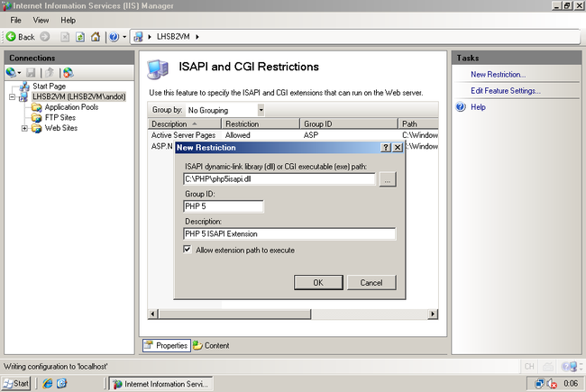Close the New Restriction dialog
This screenshot has height=392, width=586.
pos(398,148)
